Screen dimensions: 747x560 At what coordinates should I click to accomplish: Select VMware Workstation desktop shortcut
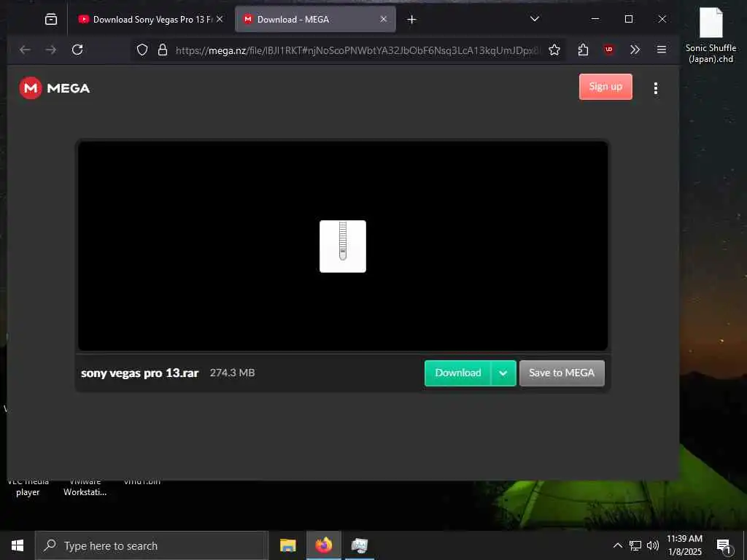[85, 488]
